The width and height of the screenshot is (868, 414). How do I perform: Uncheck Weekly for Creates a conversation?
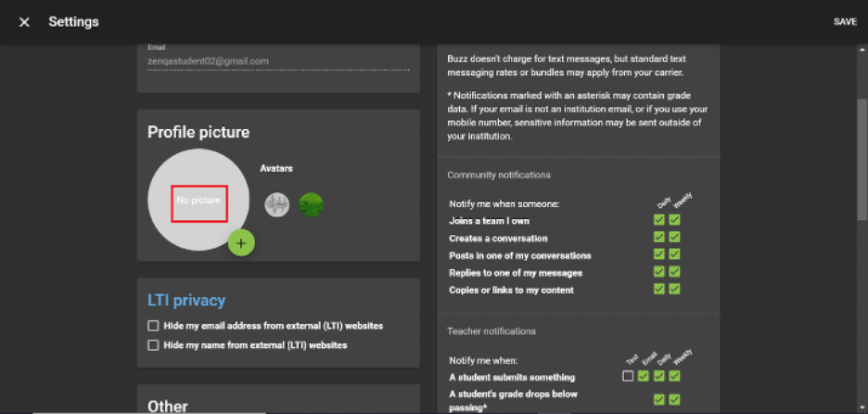(674, 238)
